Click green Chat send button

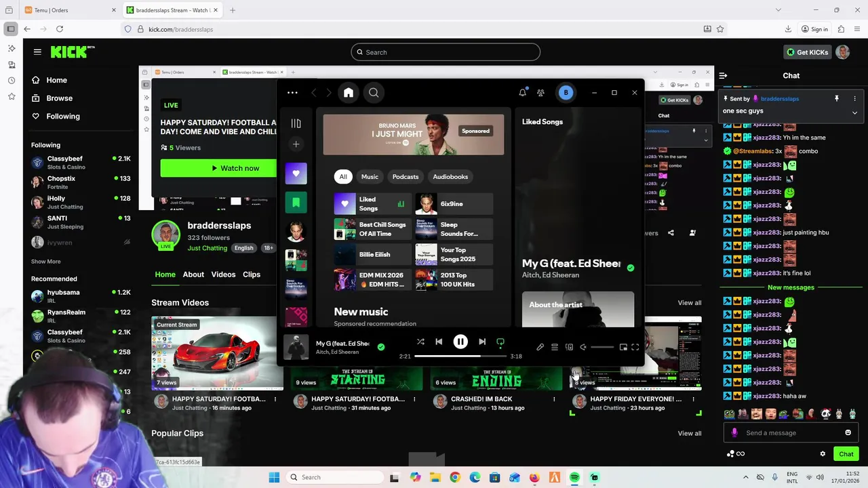846,454
